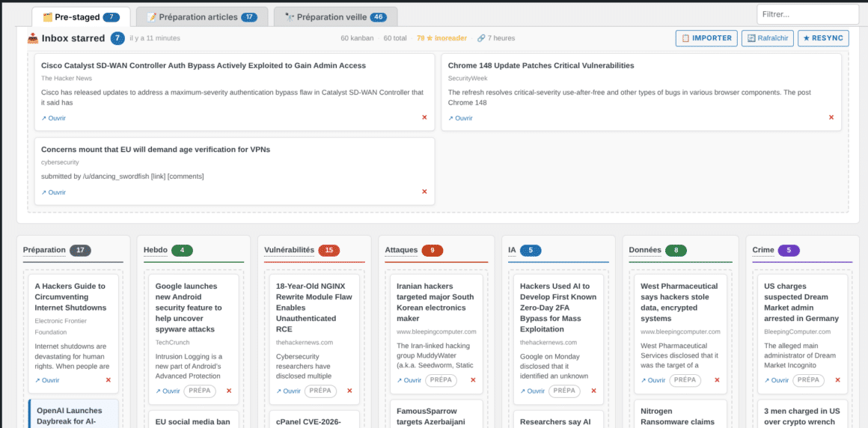Image resolution: width=868 pixels, height=428 pixels.
Task: Mark Zero-Day 2FA Bypass card as PRÉPA
Action: coord(565,391)
